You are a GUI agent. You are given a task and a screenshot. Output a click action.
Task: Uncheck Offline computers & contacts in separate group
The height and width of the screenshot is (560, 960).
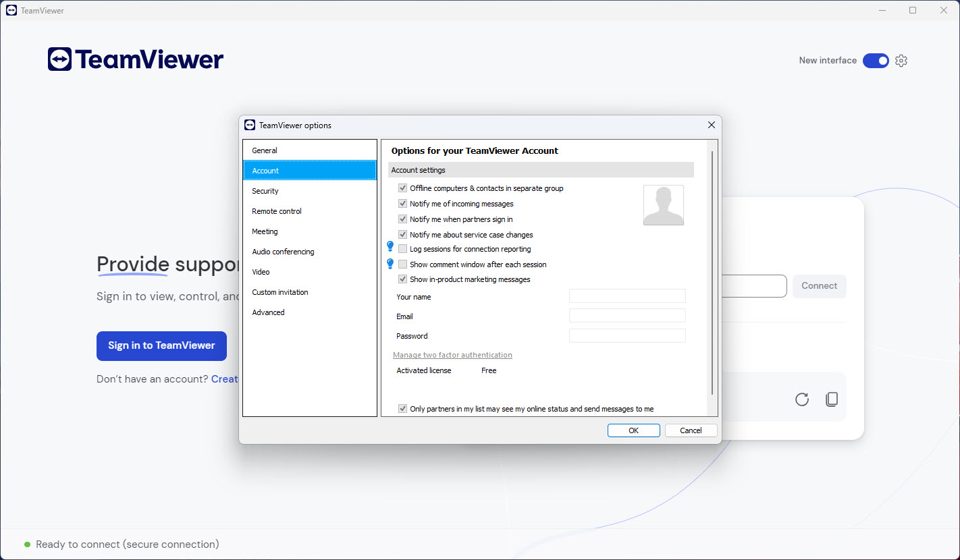click(403, 188)
